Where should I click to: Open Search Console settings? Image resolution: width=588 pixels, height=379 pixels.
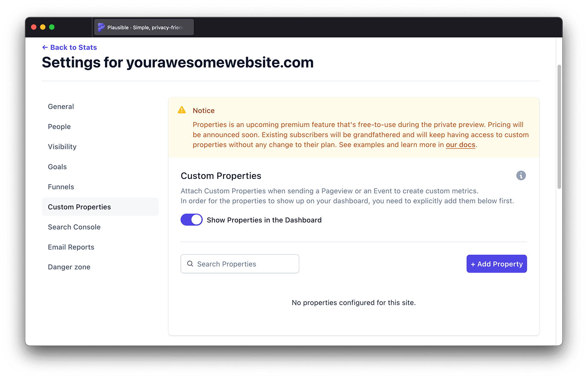(x=74, y=227)
